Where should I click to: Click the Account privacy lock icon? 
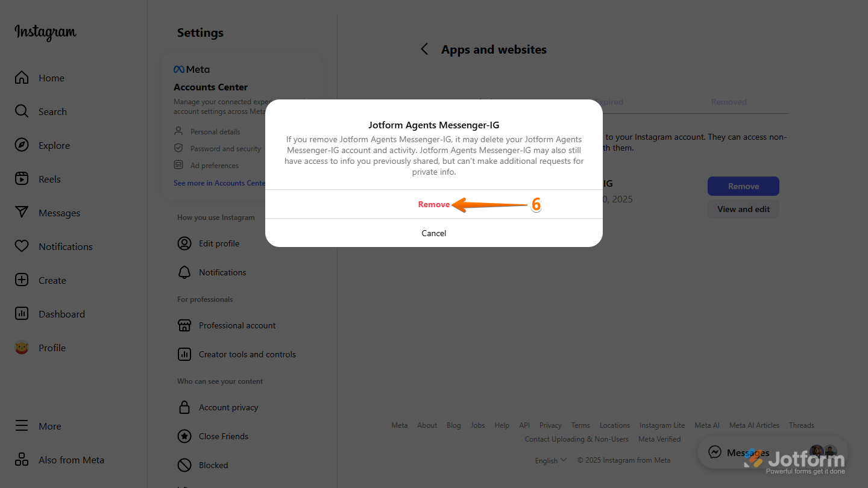184,407
